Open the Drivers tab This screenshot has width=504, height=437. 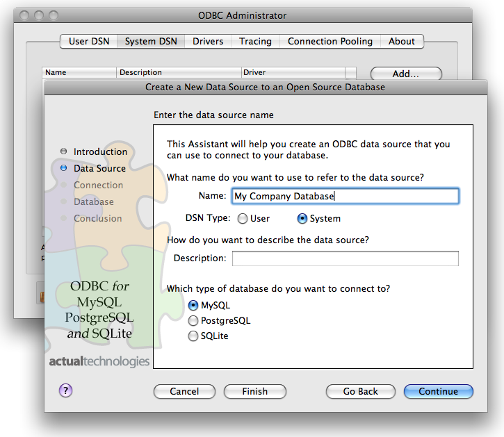[x=208, y=42]
